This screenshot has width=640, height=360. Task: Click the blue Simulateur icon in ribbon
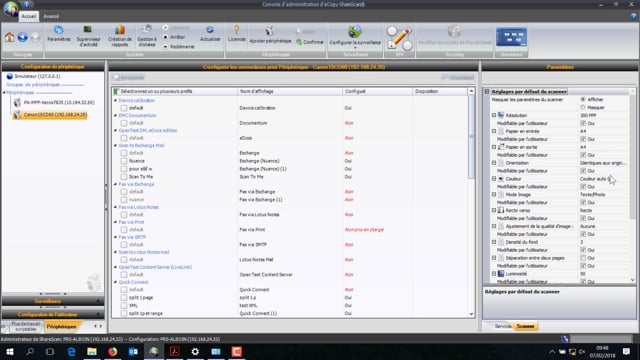coord(511,37)
